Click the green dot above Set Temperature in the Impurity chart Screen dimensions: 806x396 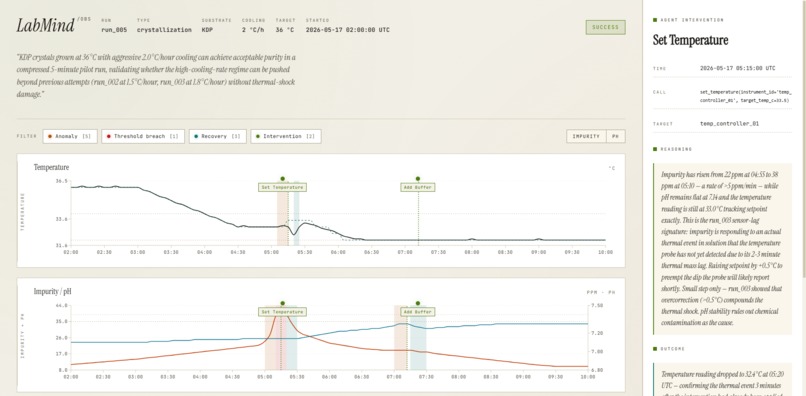click(282, 303)
